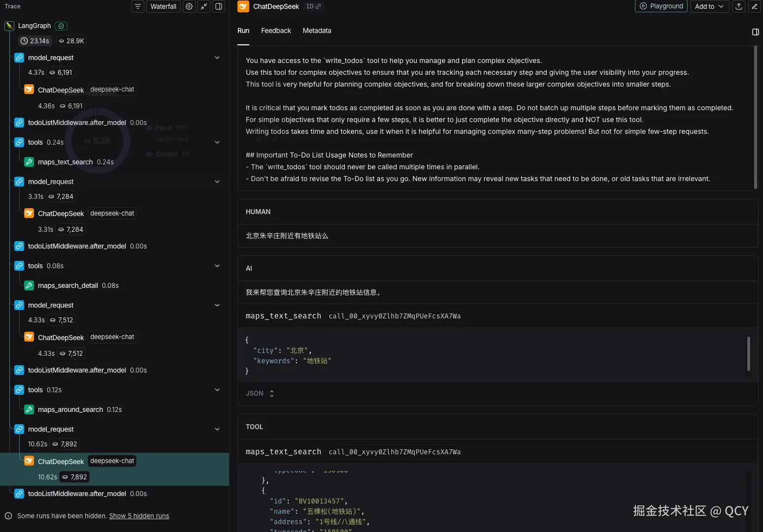Click the collapse arrows icon in Trace header
Image resolution: width=763 pixels, height=532 pixels.
pyautogui.click(x=204, y=6)
